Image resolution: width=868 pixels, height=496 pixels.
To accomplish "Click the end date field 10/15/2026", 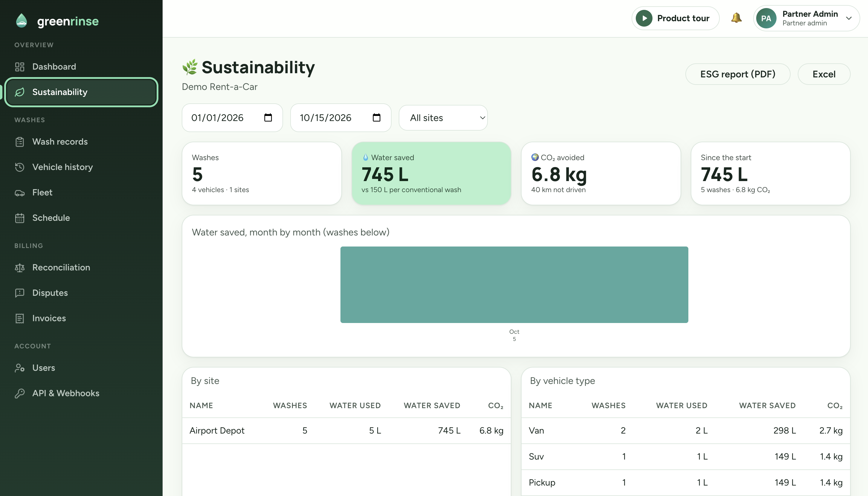I will point(340,118).
